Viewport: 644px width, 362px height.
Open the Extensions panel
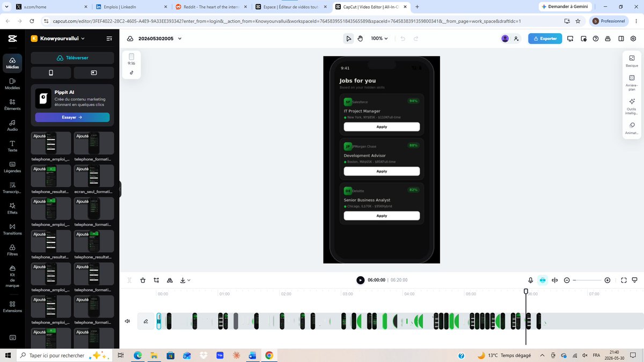[12, 306]
